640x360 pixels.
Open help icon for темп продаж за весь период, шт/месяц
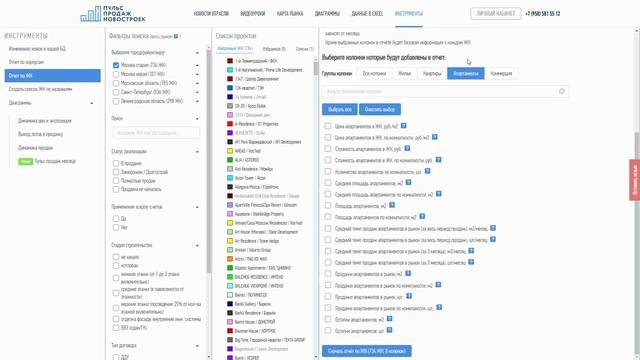tap(493, 239)
